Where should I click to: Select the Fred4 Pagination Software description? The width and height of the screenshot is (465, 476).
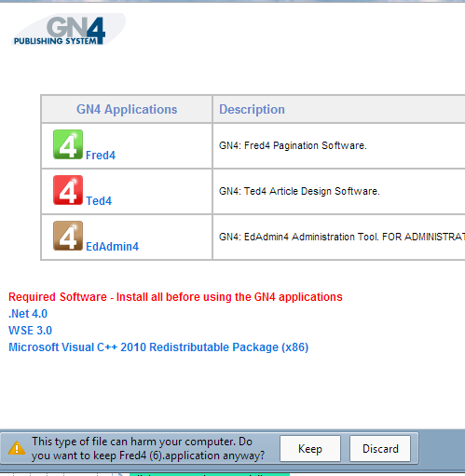click(x=293, y=145)
